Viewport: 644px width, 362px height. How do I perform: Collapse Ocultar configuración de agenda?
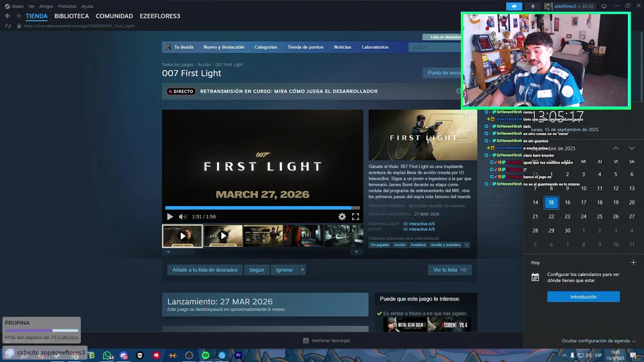point(599,341)
